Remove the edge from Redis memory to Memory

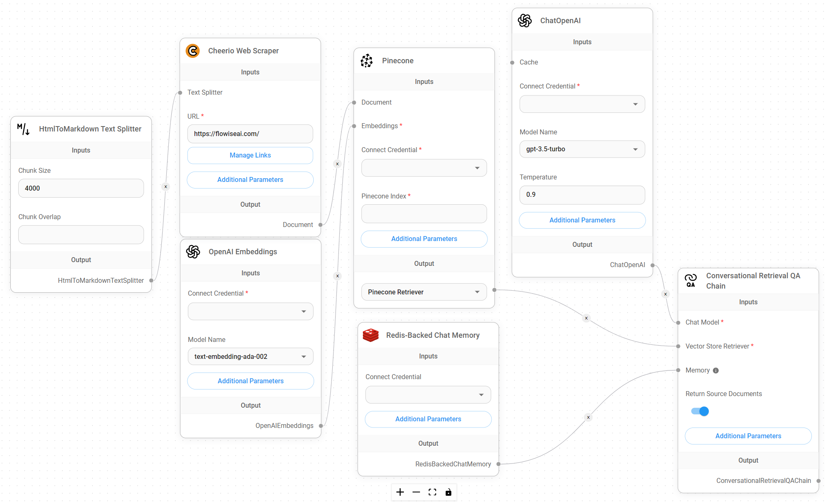pyautogui.click(x=588, y=417)
